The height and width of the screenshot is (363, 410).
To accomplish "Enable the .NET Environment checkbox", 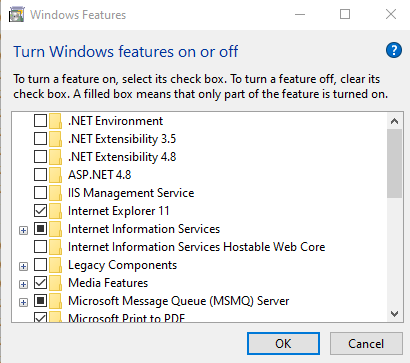I will (x=40, y=120).
